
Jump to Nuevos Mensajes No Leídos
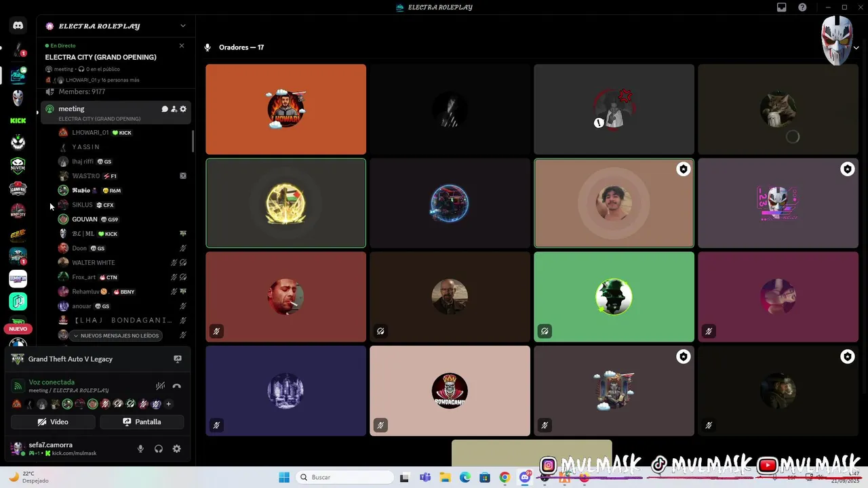pyautogui.click(x=116, y=335)
